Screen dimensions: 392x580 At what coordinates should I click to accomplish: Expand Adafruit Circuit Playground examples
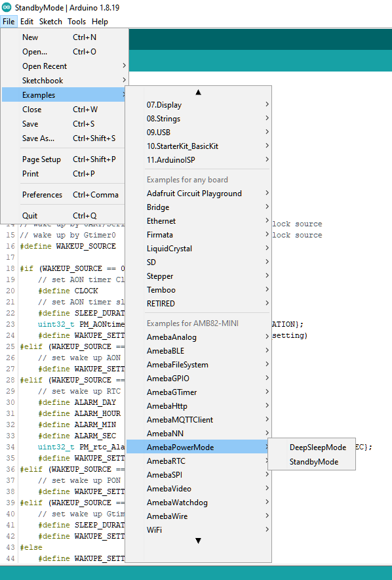coord(199,194)
